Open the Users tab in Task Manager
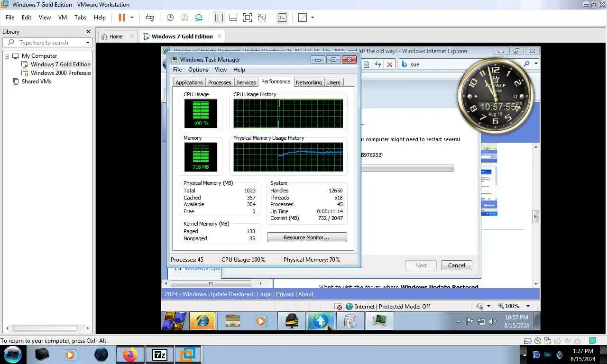This screenshot has width=607, height=364. click(334, 82)
